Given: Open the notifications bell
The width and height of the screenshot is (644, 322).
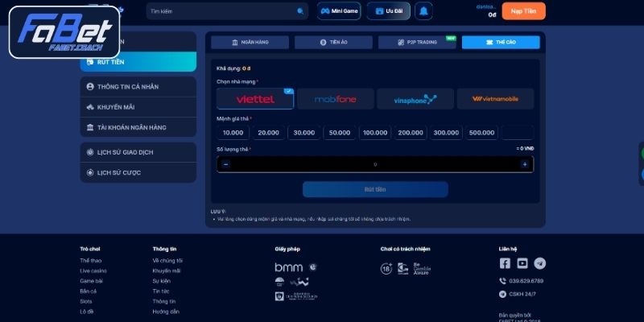Looking at the screenshot, I should 423,11.
